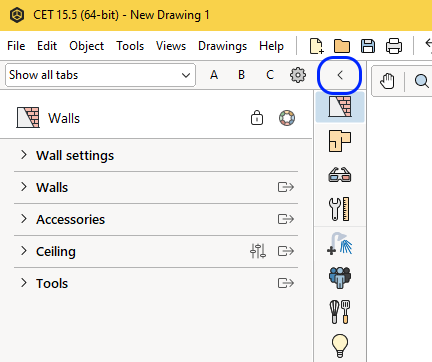432x362 pixels.
Task: Open the Help menu
Action: (x=271, y=46)
